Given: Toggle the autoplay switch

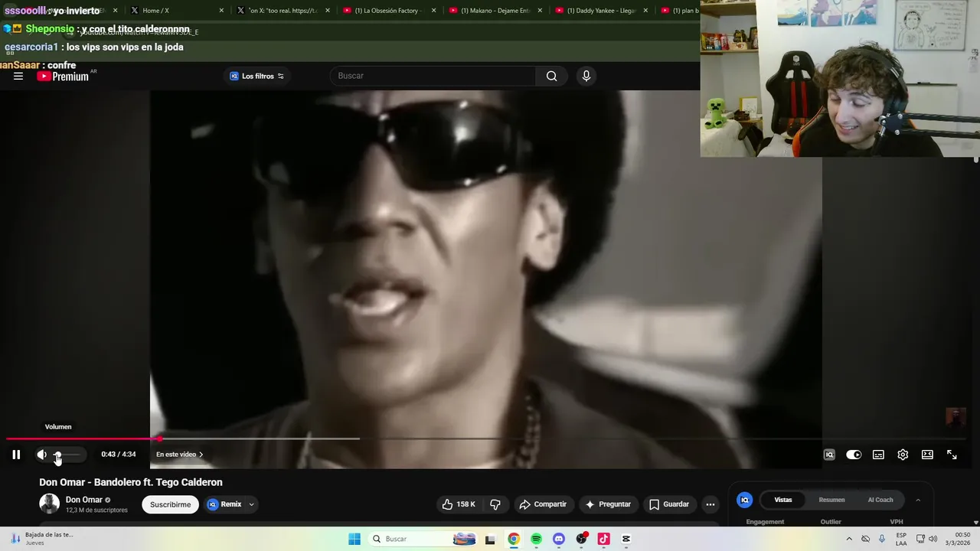Looking at the screenshot, I should [x=854, y=455].
